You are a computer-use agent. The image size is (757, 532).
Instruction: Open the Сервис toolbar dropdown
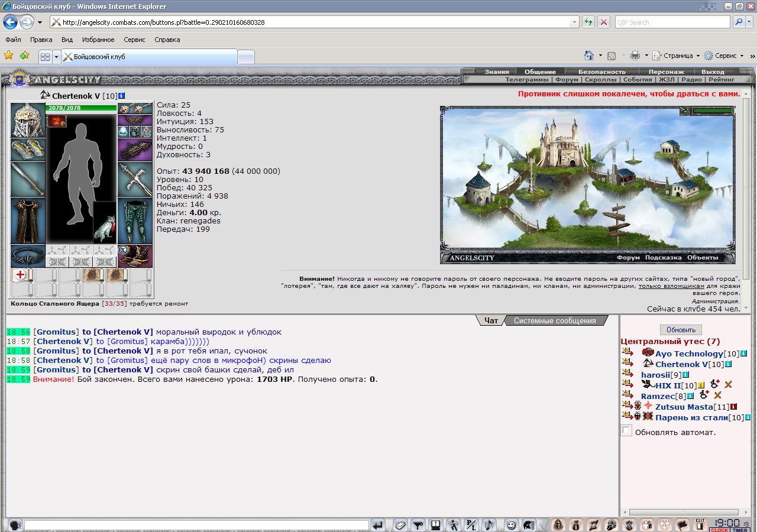(724, 56)
